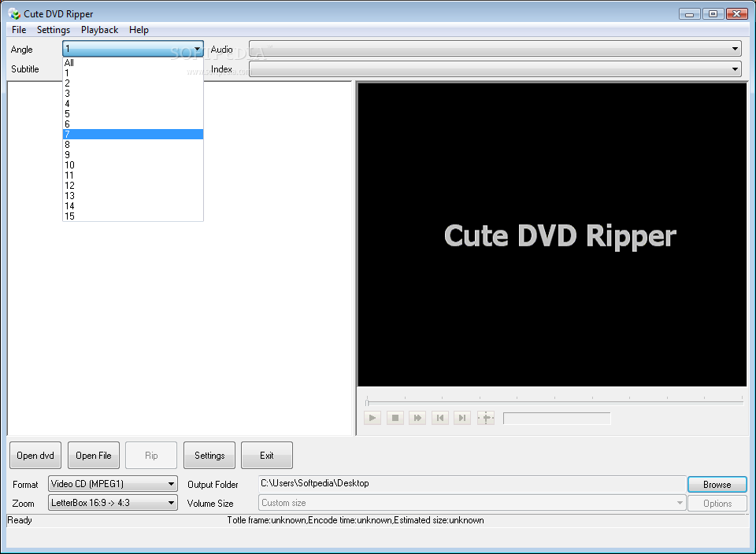Open the Zoom LetterBox combo box

113,503
